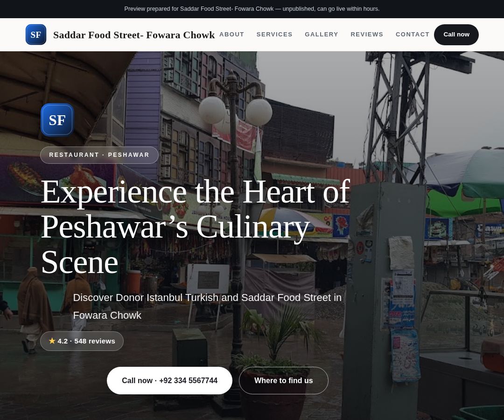Click the large SF logo badge in hero
The image size is (504, 420).
[57, 120]
